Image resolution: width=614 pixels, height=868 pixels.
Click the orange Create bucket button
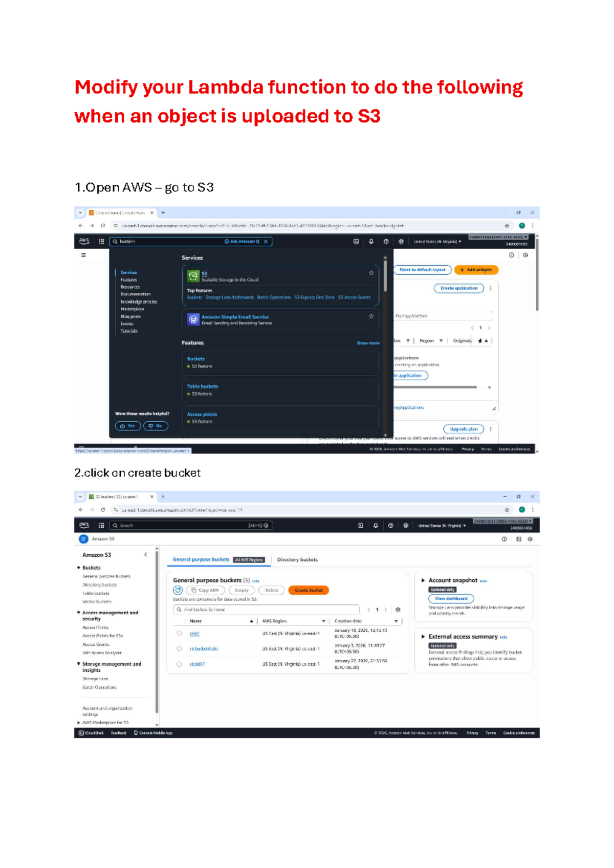pyautogui.click(x=309, y=590)
